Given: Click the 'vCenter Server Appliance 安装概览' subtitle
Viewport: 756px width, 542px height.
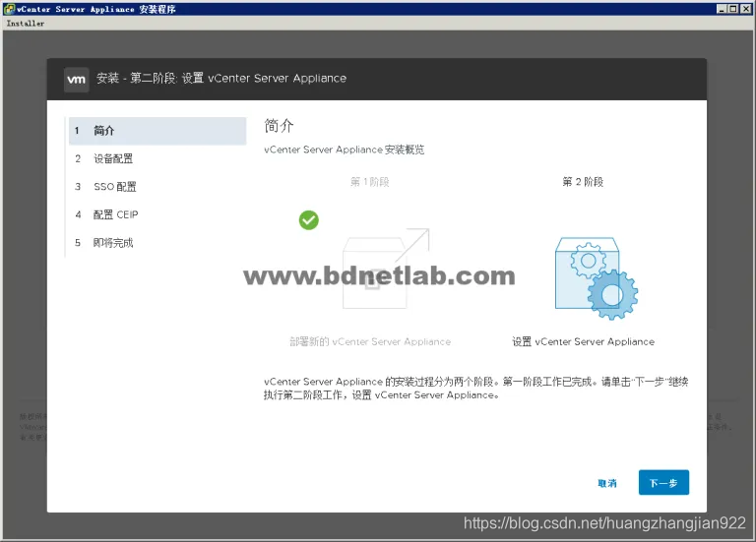Looking at the screenshot, I should tap(345, 150).
